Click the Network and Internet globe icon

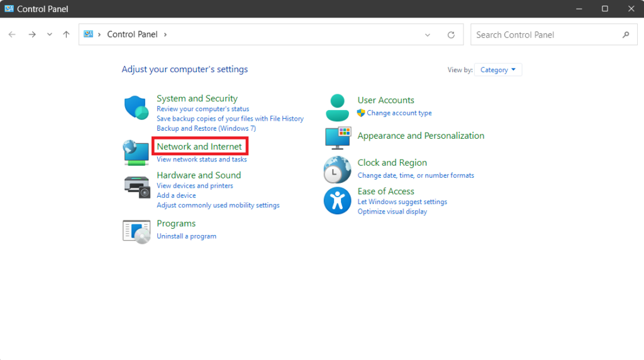pyautogui.click(x=136, y=152)
